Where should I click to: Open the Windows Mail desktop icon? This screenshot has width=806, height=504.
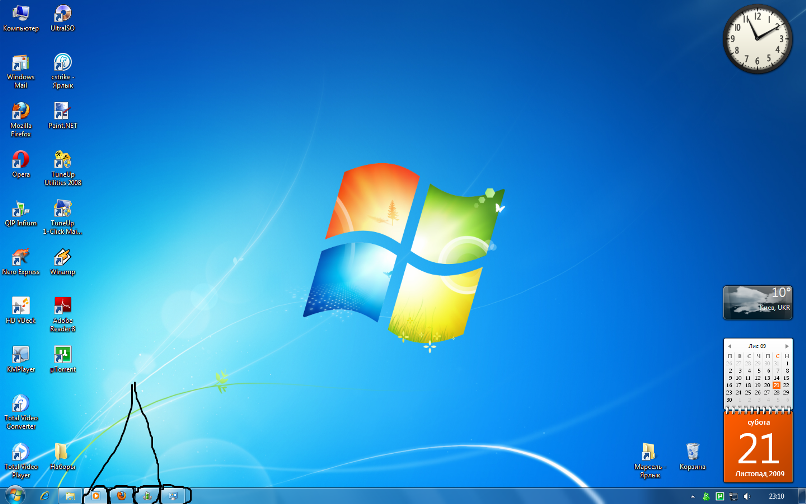pyautogui.click(x=20, y=63)
